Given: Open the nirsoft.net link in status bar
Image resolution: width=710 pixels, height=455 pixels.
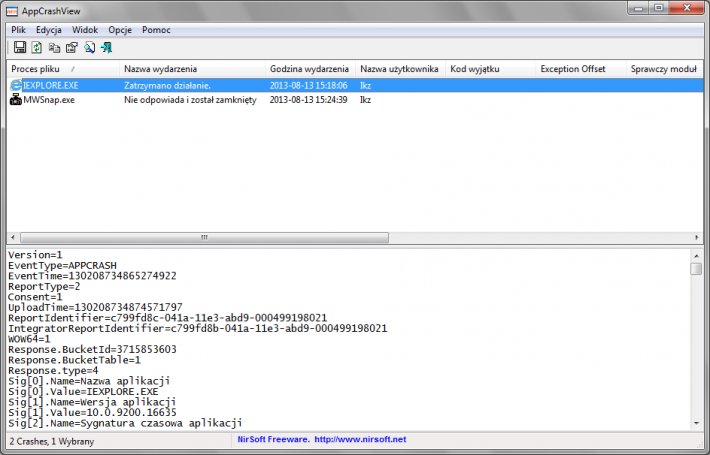Looking at the screenshot, I should click(360, 439).
